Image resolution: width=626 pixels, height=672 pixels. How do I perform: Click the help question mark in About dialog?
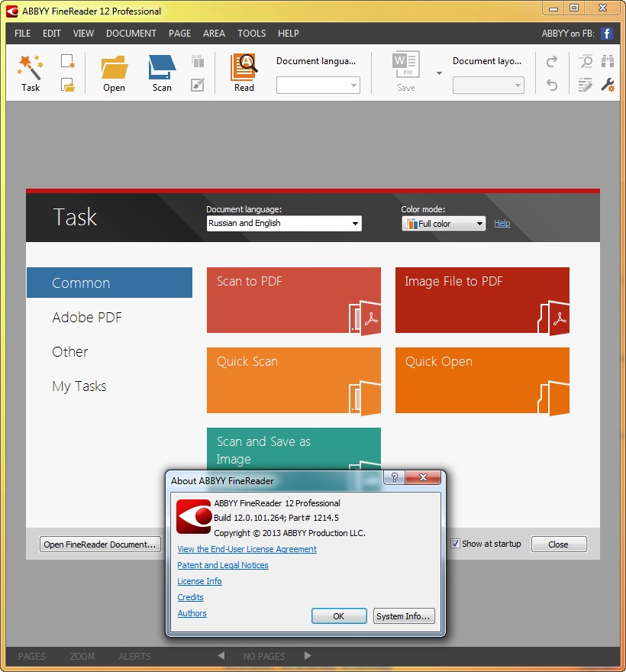[395, 477]
